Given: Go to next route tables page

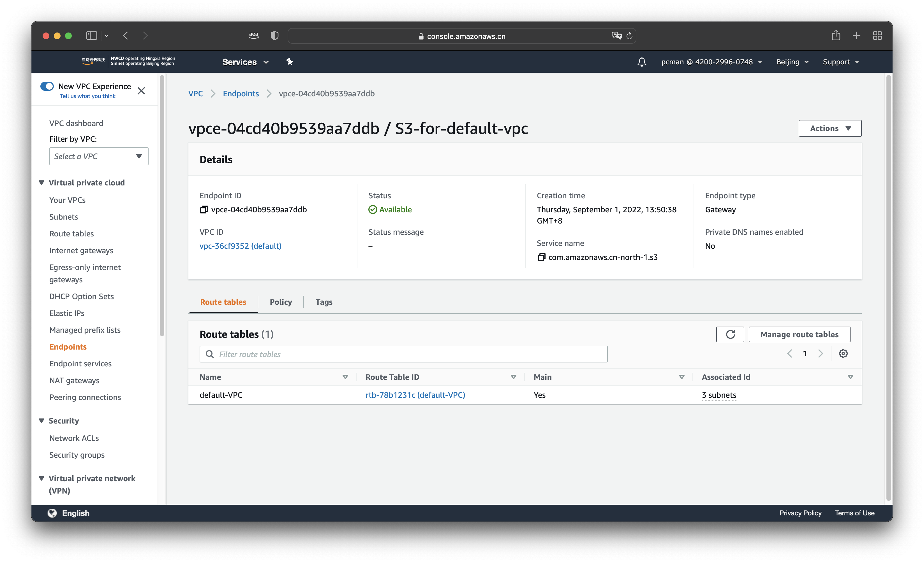Looking at the screenshot, I should (x=821, y=353).
